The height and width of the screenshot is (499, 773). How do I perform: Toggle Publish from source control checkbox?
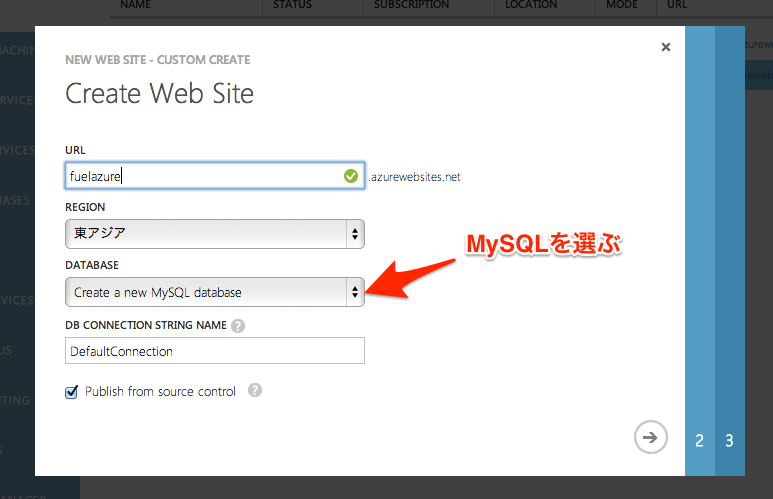(71, 392)
